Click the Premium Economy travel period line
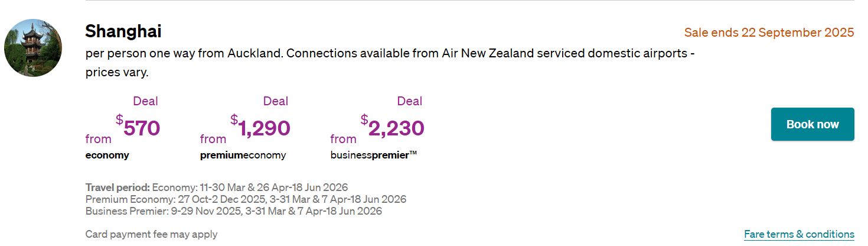This screenshot has height=246, width=868. pos(246,199)
